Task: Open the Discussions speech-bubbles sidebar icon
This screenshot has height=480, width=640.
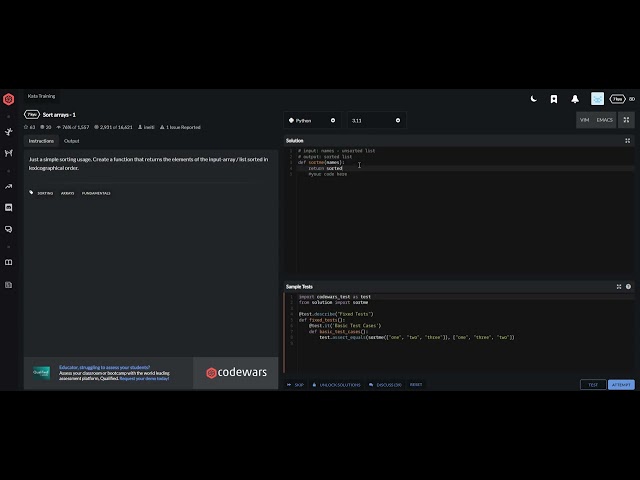Action: [x=9, y=229]
